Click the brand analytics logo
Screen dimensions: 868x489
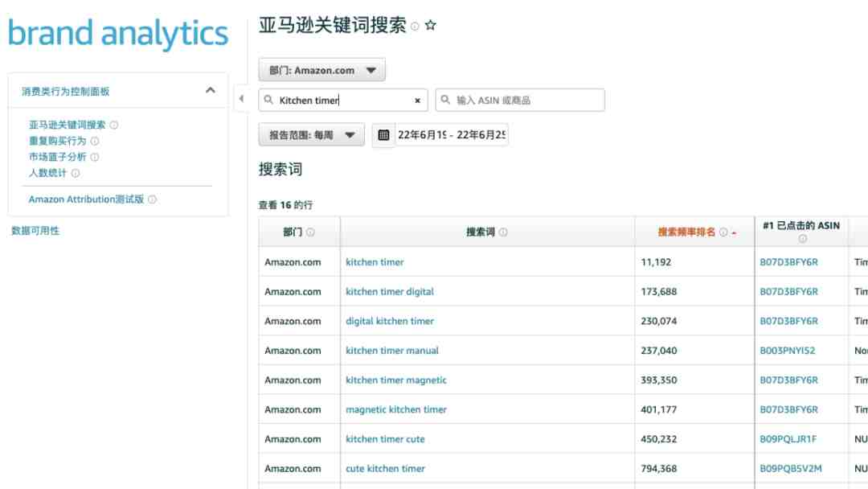pyautogui.click(x=118, y=33)
